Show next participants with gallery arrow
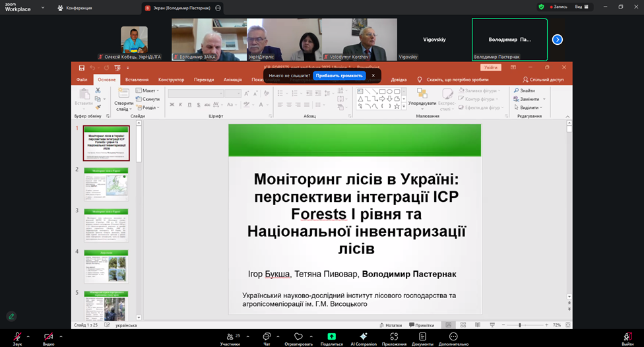This screenshot has height=347, width=644. tap(557, 40)
